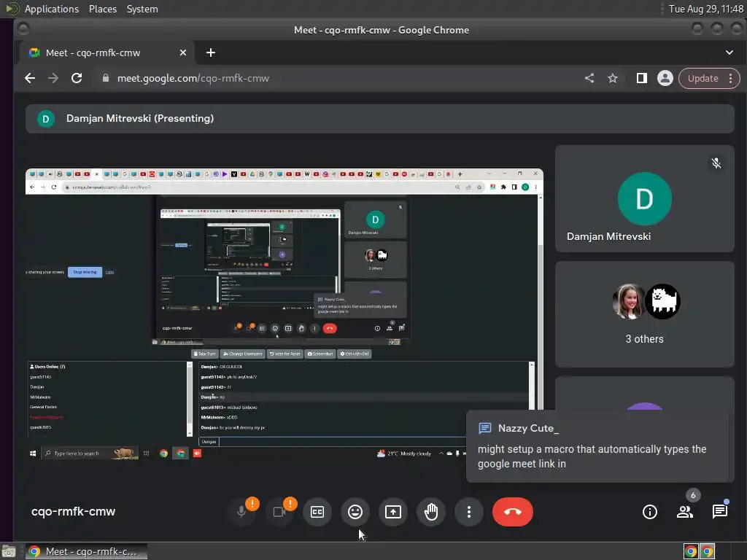Open Chrome menu three dots beside Update

point(731,78)
